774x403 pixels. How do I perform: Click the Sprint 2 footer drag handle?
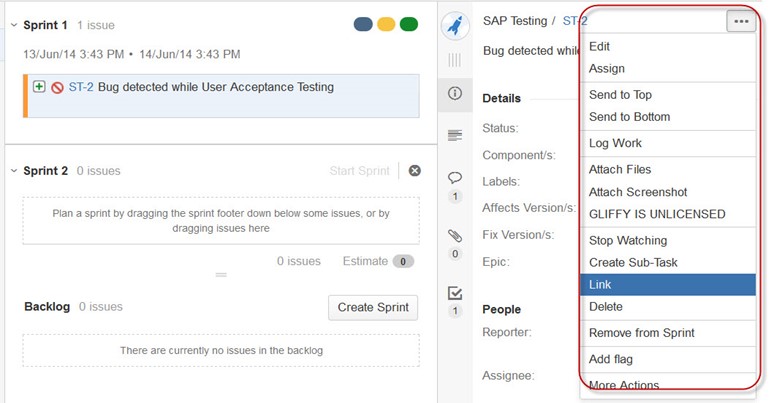click(x=221, y=274)
